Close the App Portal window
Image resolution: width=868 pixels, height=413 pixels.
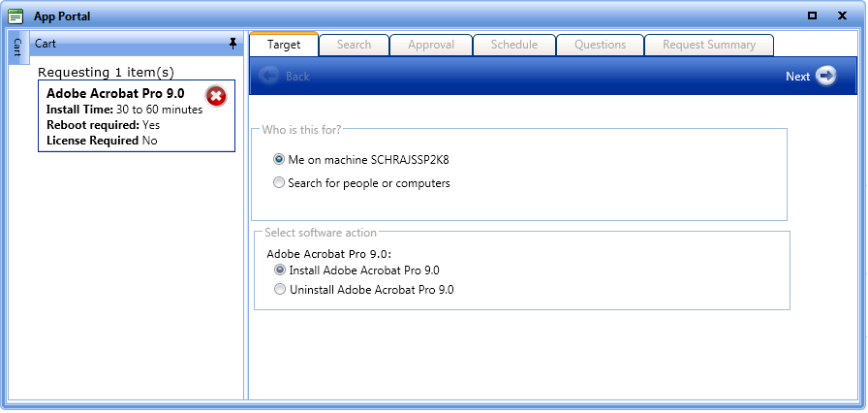pyautogui.click(x=843, y=16)
